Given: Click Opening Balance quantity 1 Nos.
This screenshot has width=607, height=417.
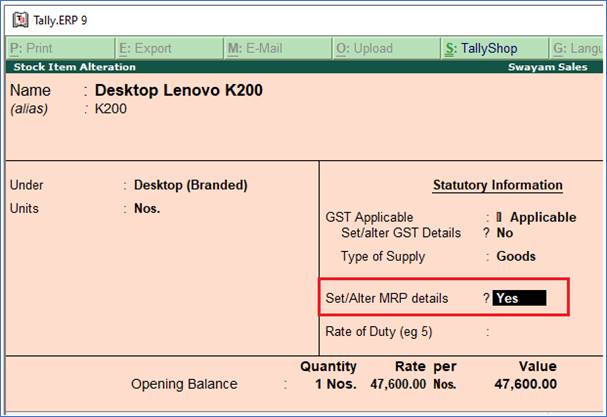Looking at the screenshot, I should click(x=335, y=384).
